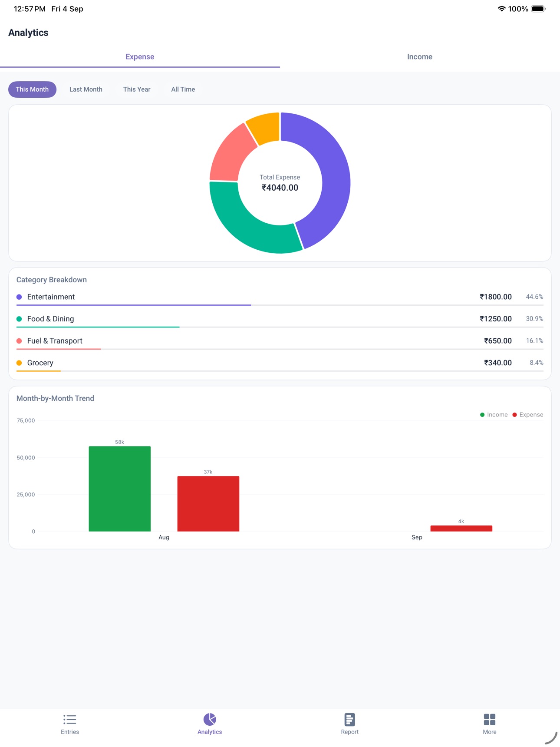Viewport: 560px width, 747px height.
Task: Click the 30.9% percentage value
Action: (x=534, y=319)
